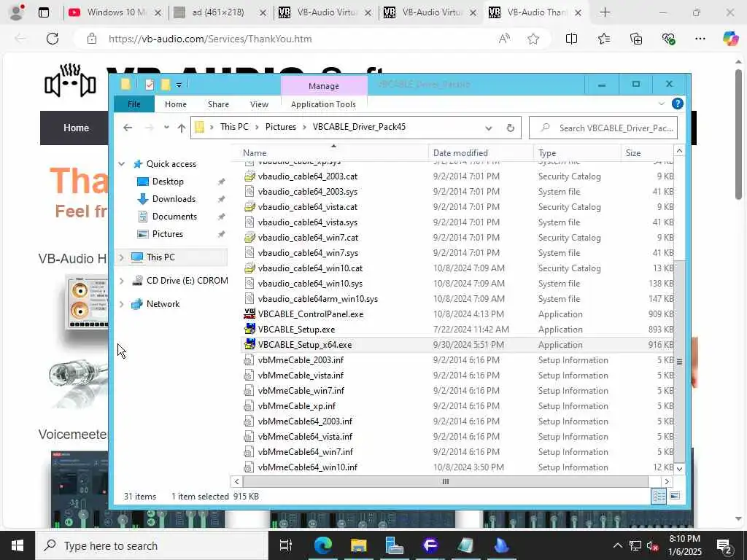Open File Explorer from the taskbar
Image resolution: width=747 pixels, height=560 pixels.
(358, 545)
